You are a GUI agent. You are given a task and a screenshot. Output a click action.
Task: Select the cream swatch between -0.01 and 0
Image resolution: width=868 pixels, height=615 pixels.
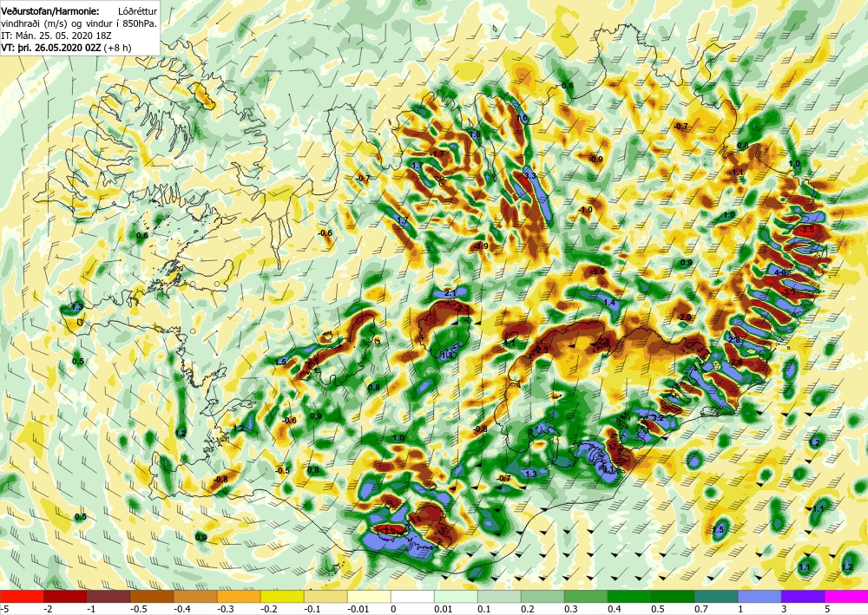[369, 597]
